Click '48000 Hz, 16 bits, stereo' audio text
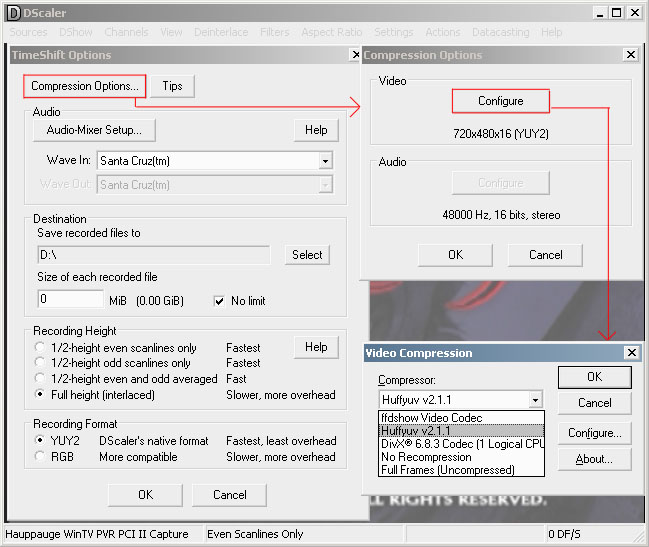This screenshot has height=547, width=649. [x=501, y=215]
